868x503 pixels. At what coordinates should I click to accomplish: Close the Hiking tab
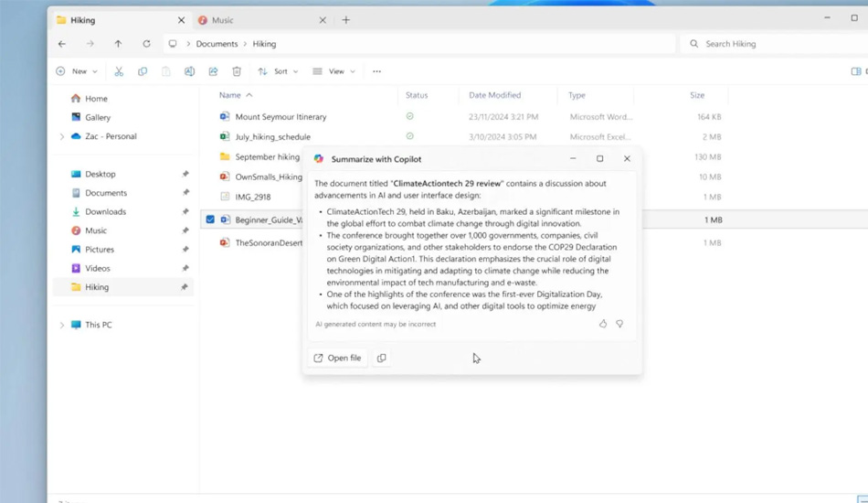pyautogui.click(x=181, y=20)
